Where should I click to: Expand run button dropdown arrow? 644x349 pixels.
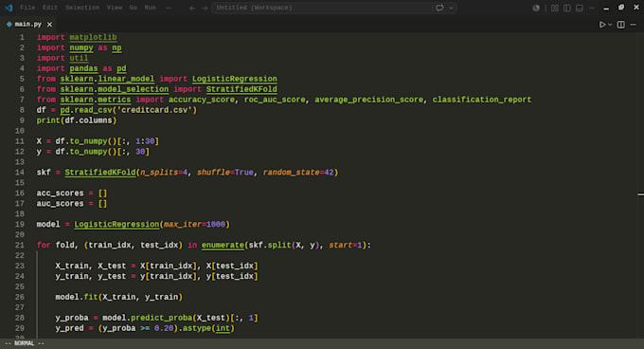click(x=610, y=25)
